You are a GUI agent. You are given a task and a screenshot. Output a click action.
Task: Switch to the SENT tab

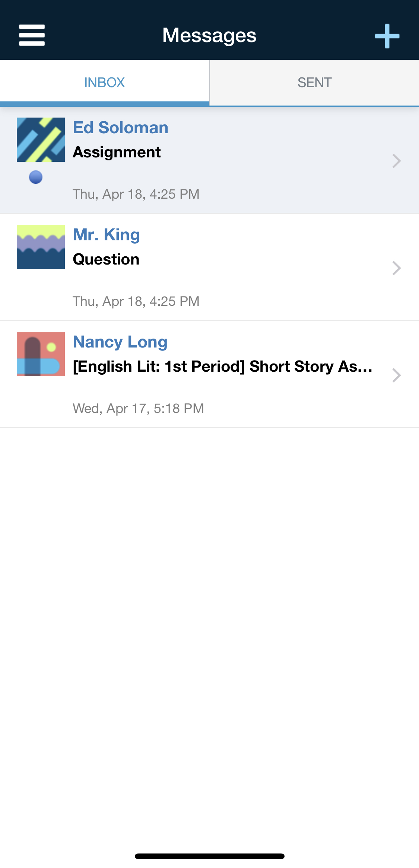314,83
